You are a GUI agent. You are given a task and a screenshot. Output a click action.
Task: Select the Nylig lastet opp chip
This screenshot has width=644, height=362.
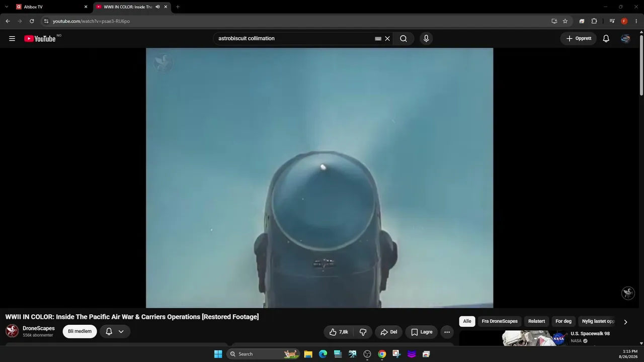coord(598,321)
